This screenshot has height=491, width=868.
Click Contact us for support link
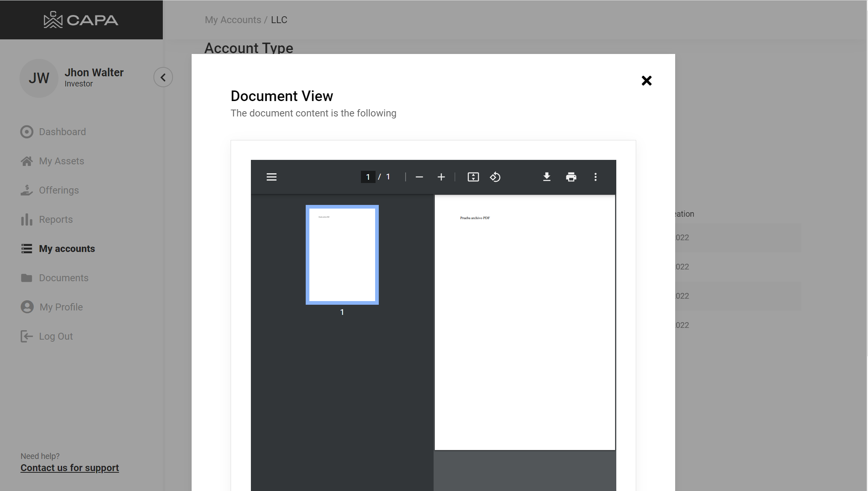70,468
